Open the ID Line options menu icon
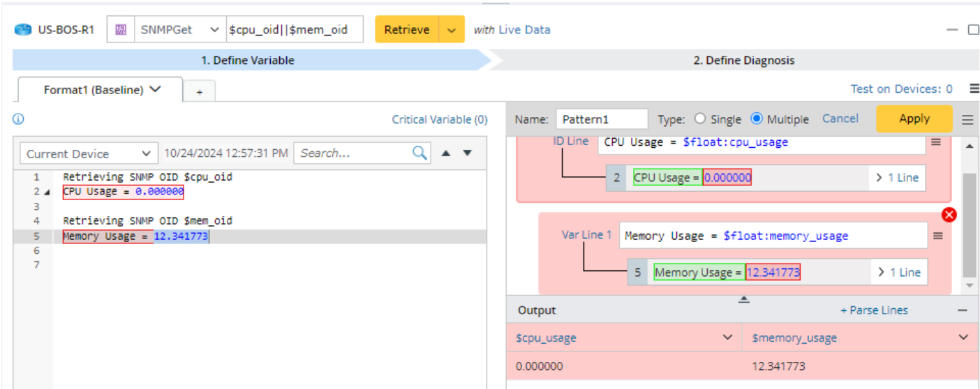Image resolution: width=980 pixels, height=389 pixels. pyautogui.click(x=936, y=142)
